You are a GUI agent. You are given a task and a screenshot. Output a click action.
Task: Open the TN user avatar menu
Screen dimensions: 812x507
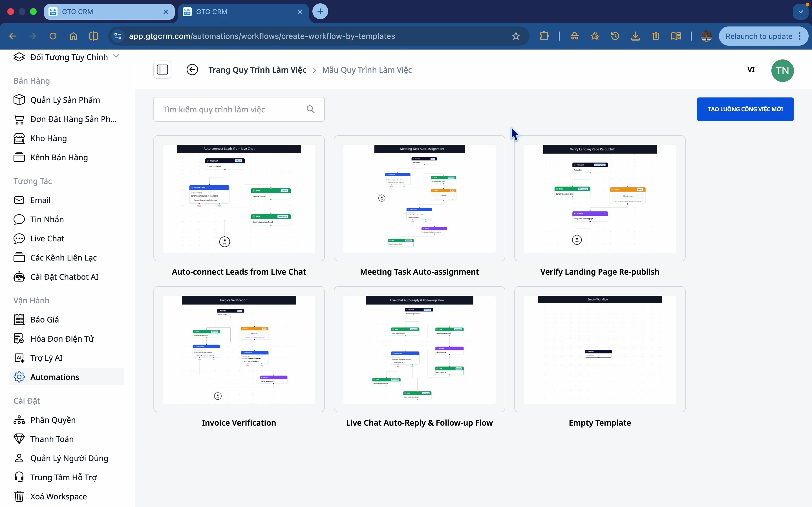tap(782, 70)
